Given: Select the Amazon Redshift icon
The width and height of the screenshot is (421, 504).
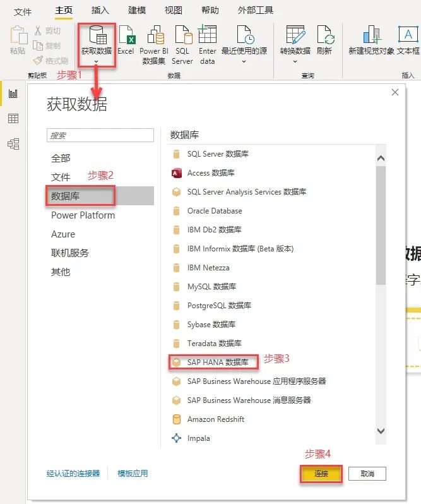Looking at the screenshot, I should [x=176, y=419].
